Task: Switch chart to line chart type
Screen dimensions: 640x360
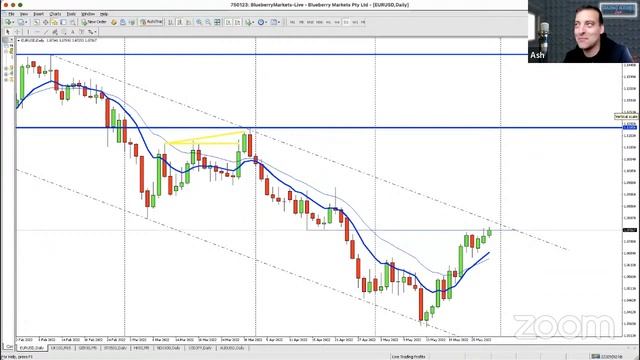Action: [188, 22]
